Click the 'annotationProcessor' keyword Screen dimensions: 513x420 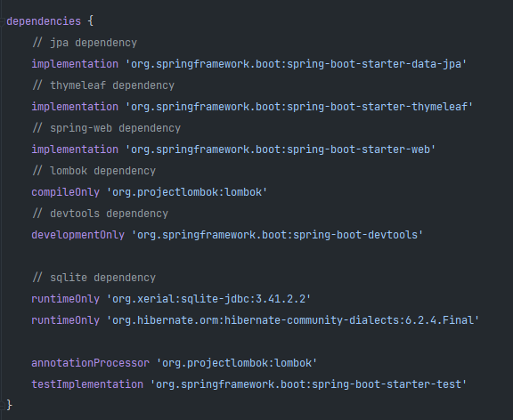click(x=90, y=363)
